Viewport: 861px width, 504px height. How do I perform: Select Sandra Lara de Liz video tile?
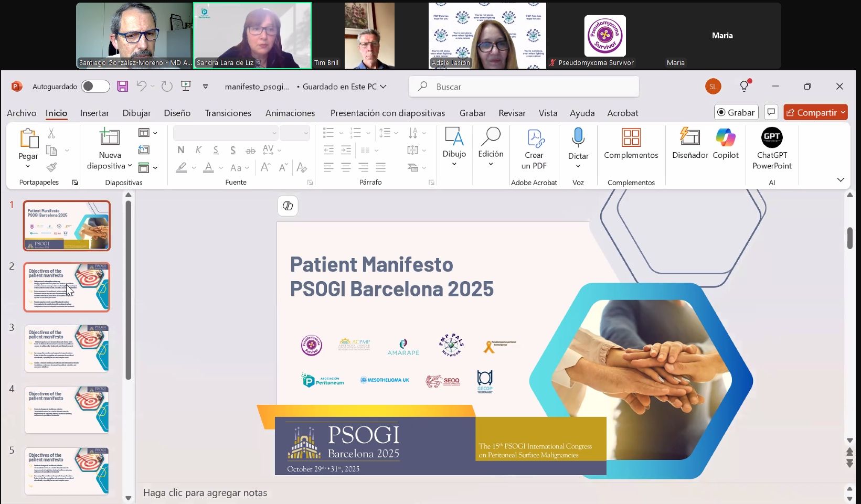click(252, 36)
